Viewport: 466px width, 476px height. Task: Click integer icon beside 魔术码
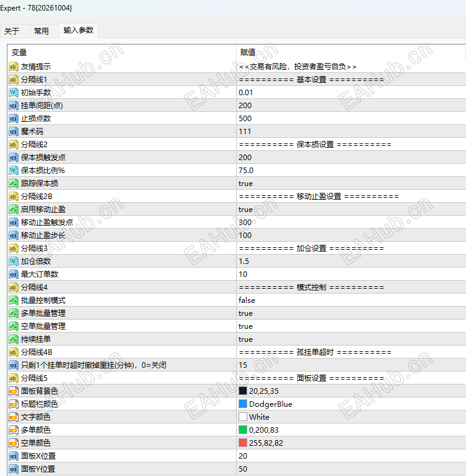(x=14, y=132)
